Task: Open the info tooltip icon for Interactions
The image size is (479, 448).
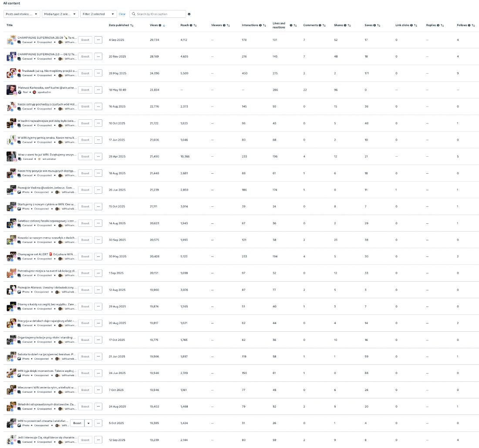Action: pyautogui.click(x=260, y=25)
